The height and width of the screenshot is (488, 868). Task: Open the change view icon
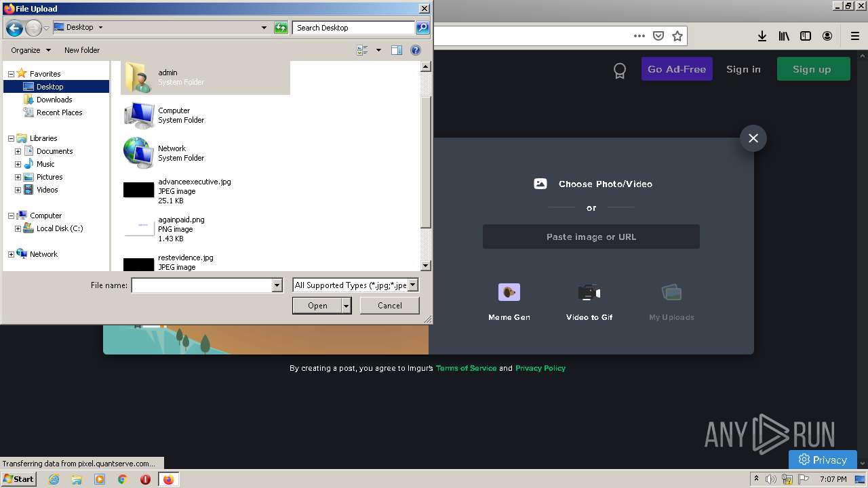[363, 50]
